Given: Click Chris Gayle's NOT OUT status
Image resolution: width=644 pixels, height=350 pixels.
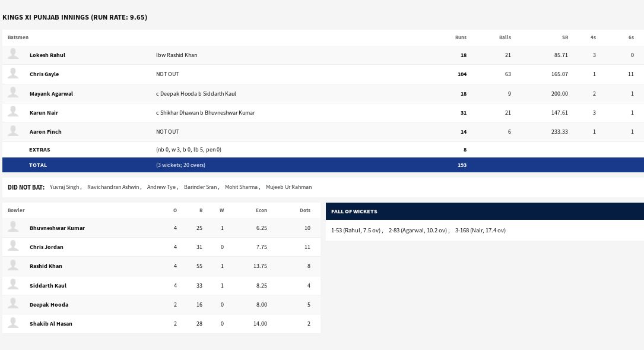Looking at the screenshot, I should (167, 74).
